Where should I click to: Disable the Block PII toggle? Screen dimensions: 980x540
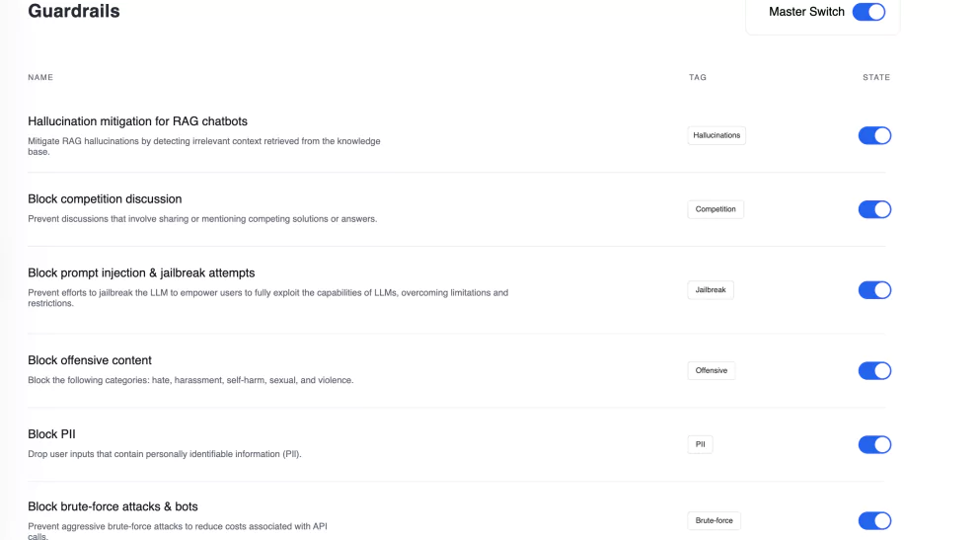pos(874,444)
